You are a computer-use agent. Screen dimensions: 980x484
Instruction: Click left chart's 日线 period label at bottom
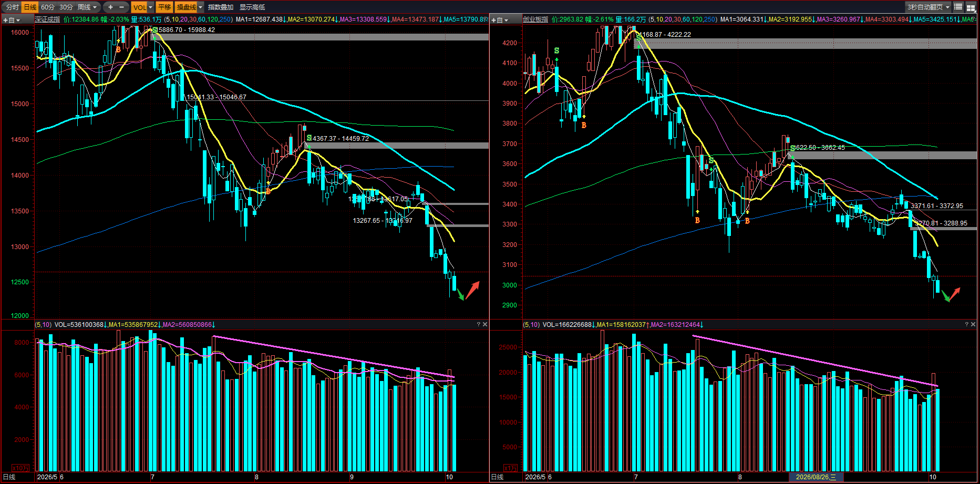click(9, 477)
